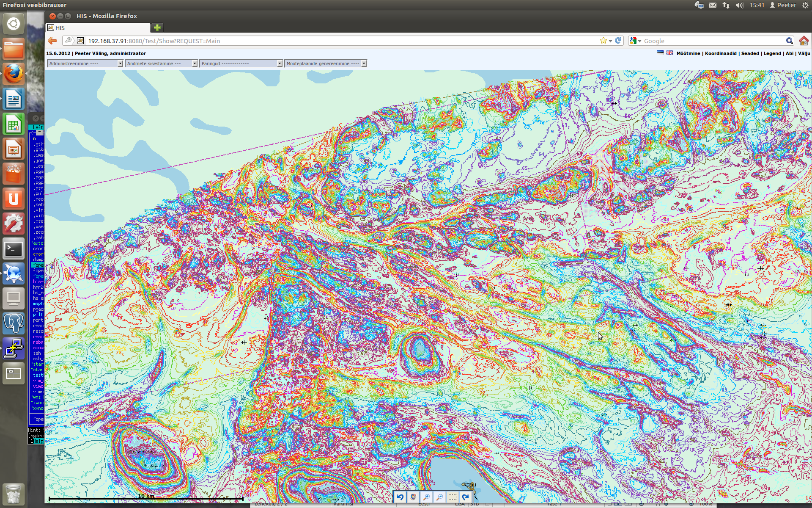Viewport: 812px width, 508px height.
Task: Click the Legend link
Action: [x=772, y=53]
